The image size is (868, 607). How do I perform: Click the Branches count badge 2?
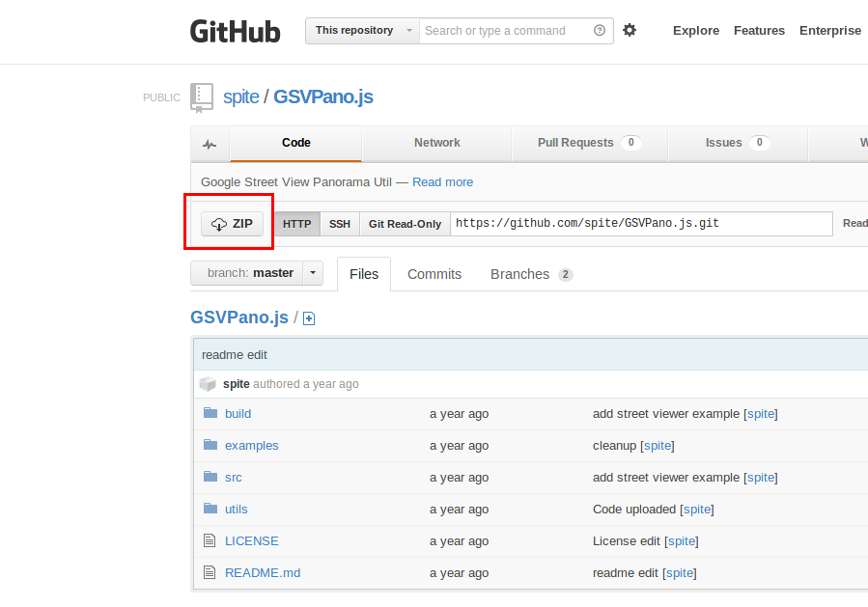(565, 274)
